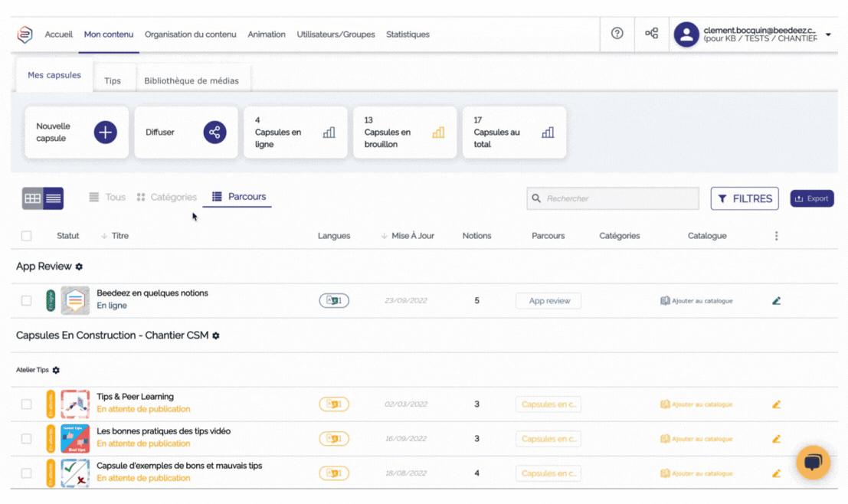
Task: Sort by Mise À Jour column
Action: (412, 236)
